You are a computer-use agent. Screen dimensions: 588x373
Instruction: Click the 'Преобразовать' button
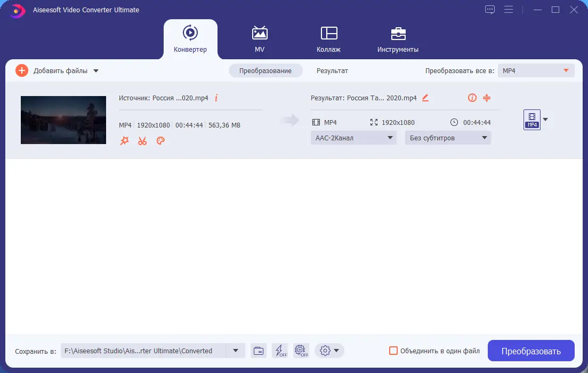point(530,351)
